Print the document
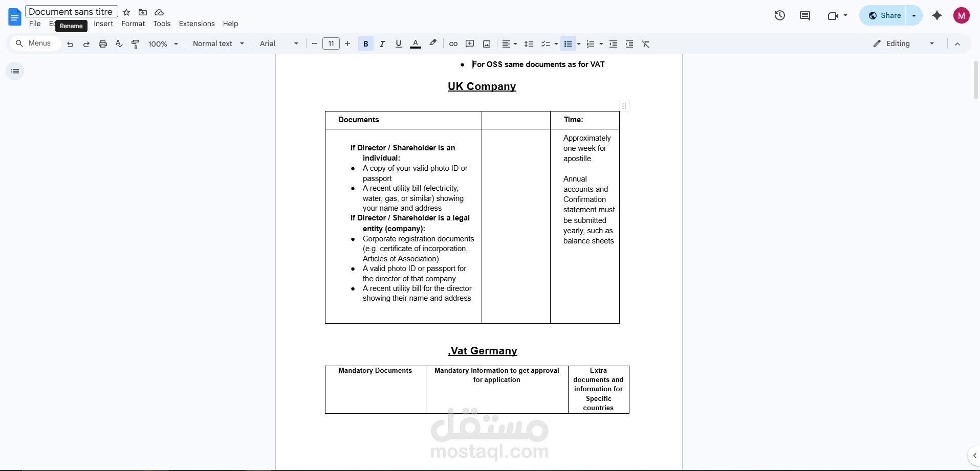980x471 pixels. click(x=103, y=44)
